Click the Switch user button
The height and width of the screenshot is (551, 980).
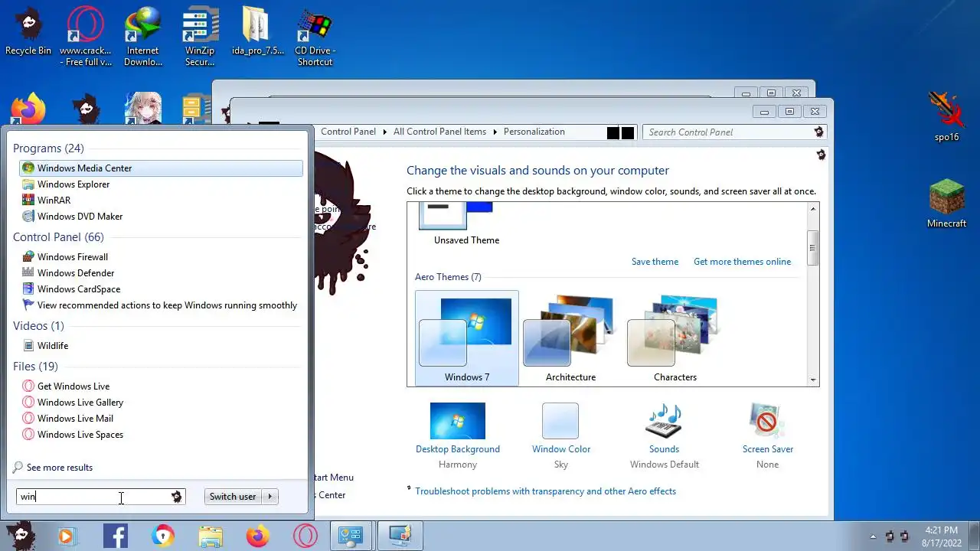click(233, 496)
